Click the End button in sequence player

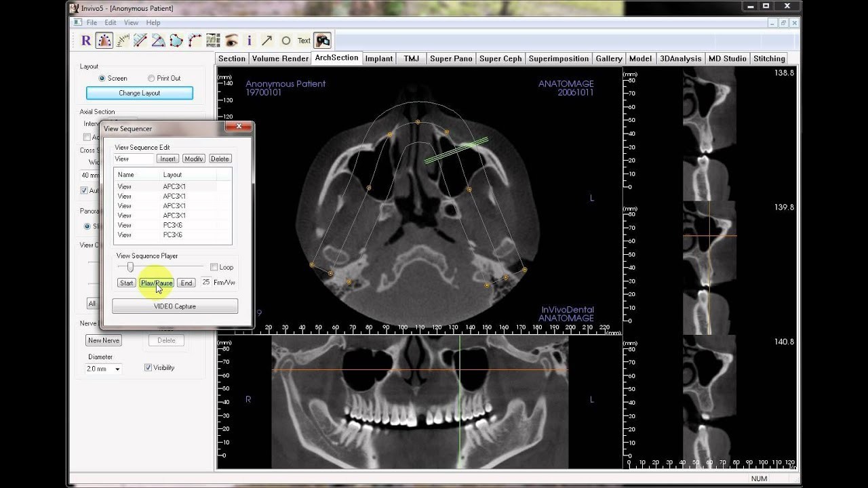click(x=186, y=283)
